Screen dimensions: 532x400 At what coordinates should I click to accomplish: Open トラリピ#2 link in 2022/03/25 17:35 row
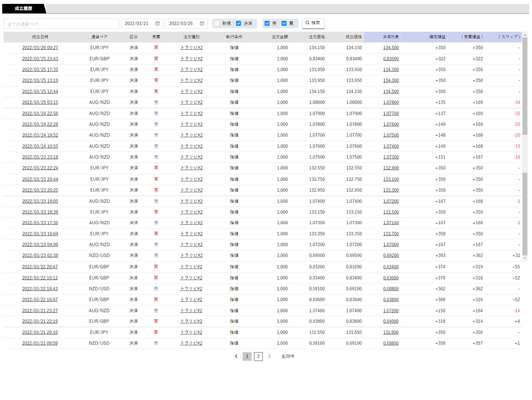coord(191,70)
